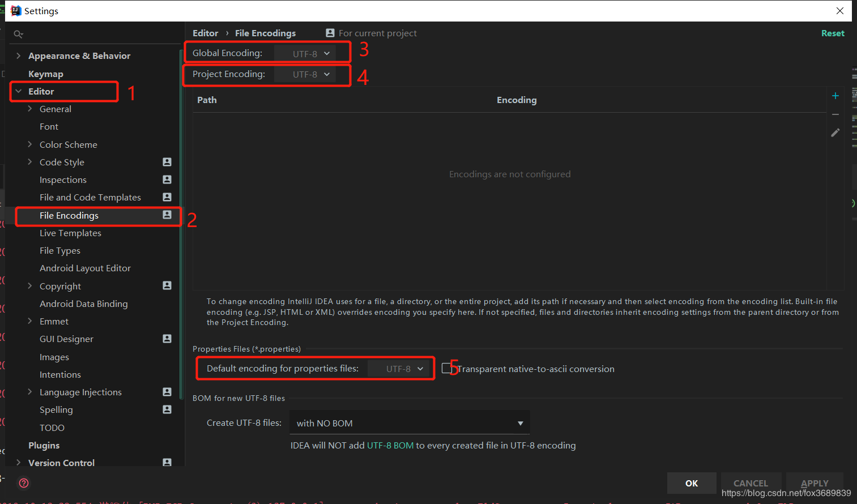Click the Encoding column header
This screenshot has height=504, width=857.
point(517,100)
